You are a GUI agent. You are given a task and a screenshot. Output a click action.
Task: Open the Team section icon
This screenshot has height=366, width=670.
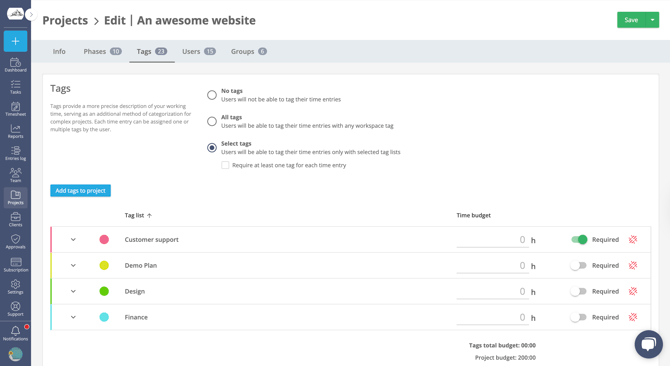coord(15,175)
